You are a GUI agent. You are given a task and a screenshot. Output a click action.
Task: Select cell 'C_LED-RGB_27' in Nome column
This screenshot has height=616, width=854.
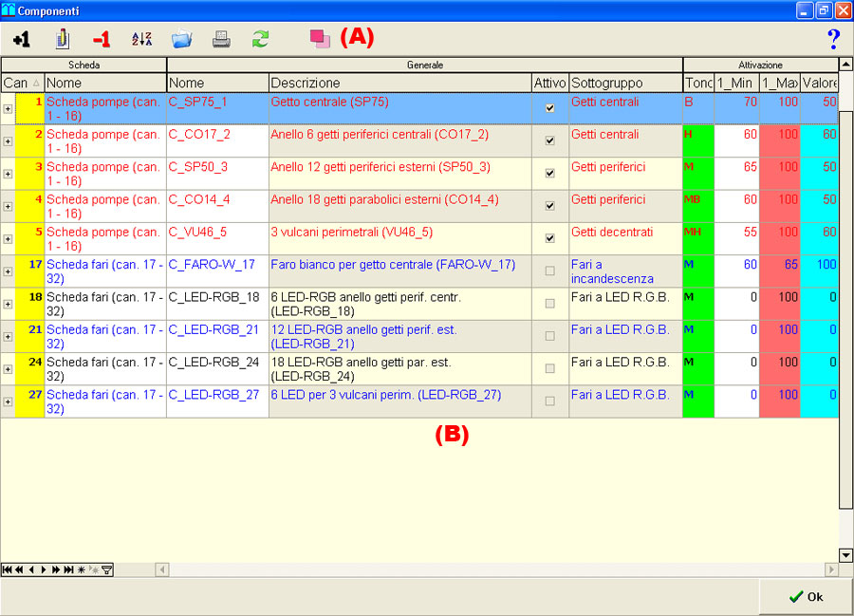(x=217, y=401)
